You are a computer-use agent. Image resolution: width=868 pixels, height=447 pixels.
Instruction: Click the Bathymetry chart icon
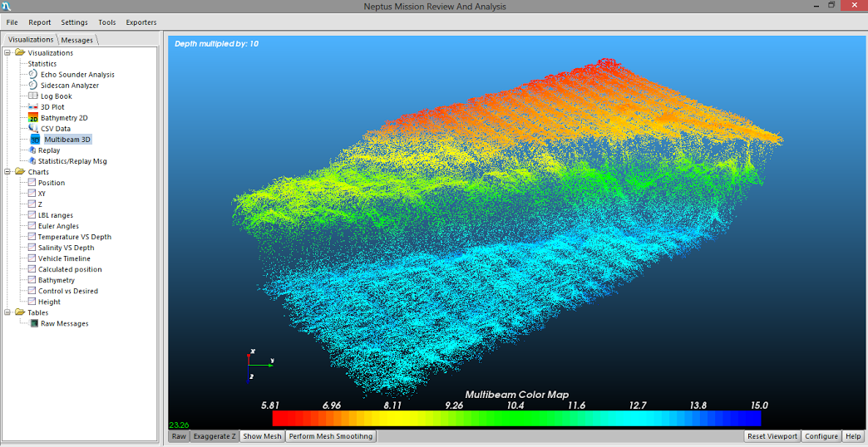coord(32,280)
